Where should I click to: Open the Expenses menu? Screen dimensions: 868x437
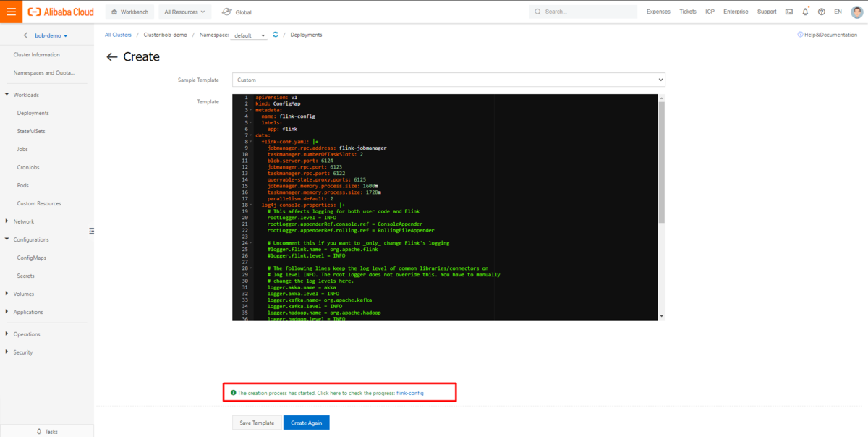pos(658,12)
